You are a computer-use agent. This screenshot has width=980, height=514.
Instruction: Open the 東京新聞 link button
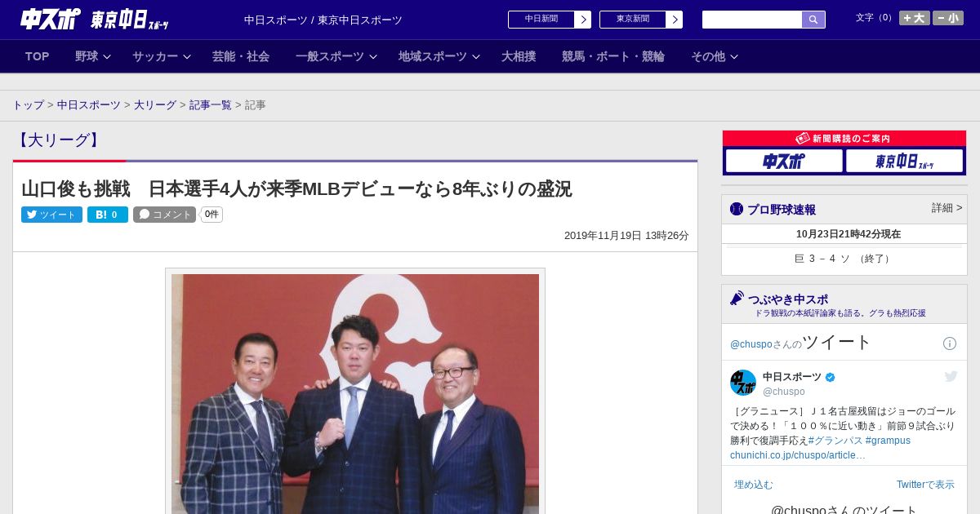[x=633, y=20]
